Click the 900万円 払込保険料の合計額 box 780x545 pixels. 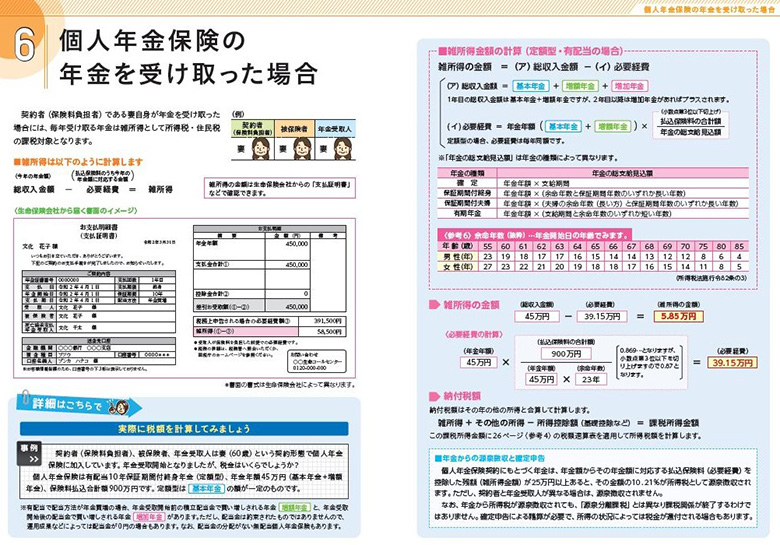pos(566,354)
